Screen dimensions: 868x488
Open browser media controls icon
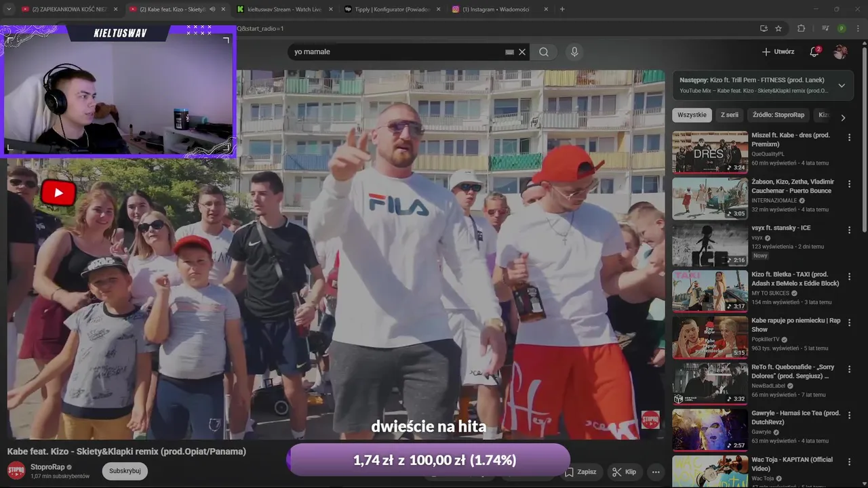point(825,28)
